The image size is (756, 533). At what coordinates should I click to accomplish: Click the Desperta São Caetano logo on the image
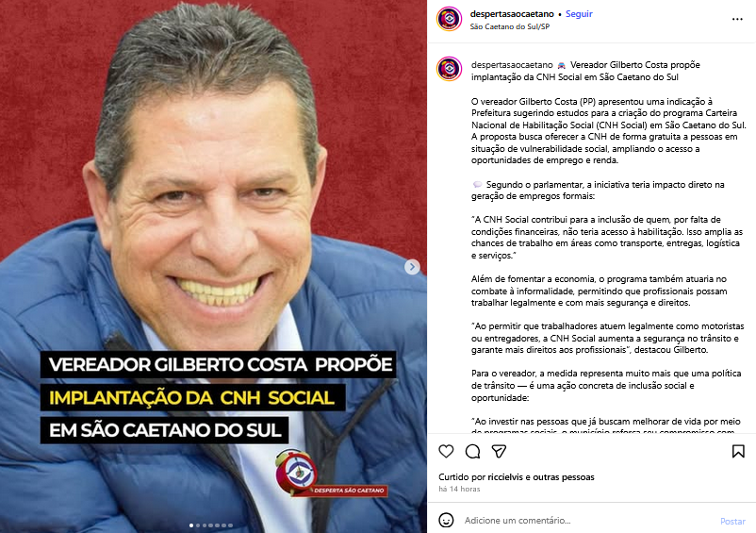click(331, 474)
